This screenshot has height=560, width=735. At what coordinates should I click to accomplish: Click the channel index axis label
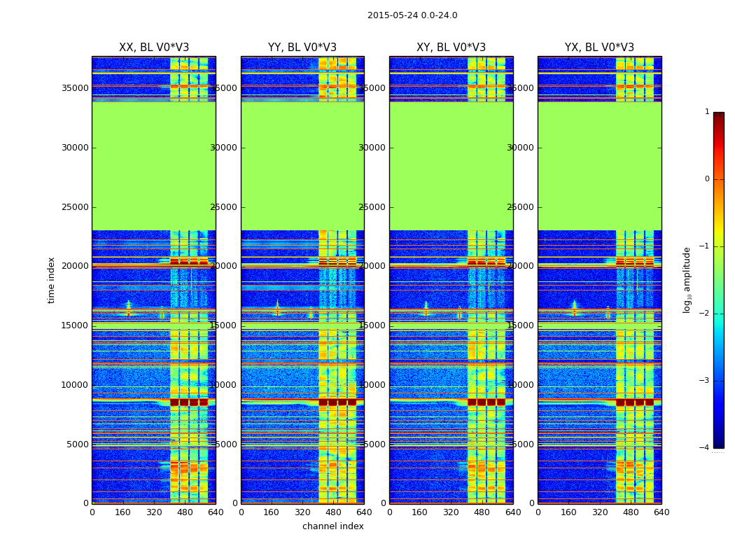(332, 526)
